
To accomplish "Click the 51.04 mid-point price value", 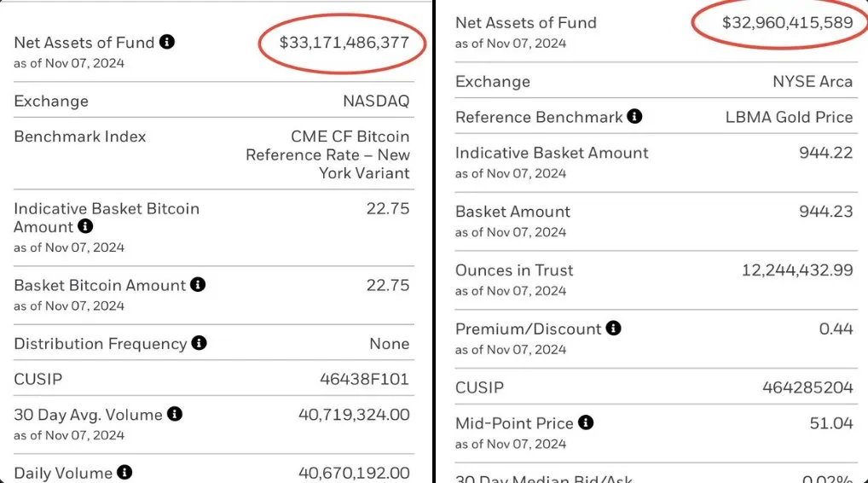I will click(830, 423).
